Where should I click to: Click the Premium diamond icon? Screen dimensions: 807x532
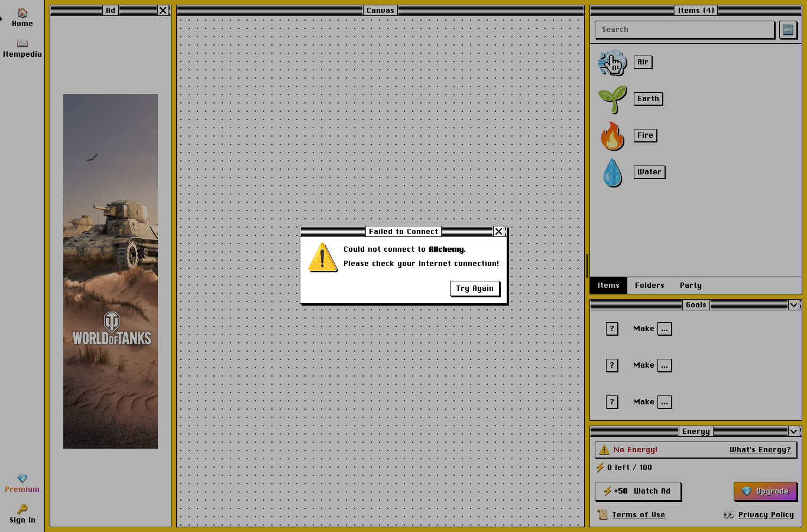[22, 478]
